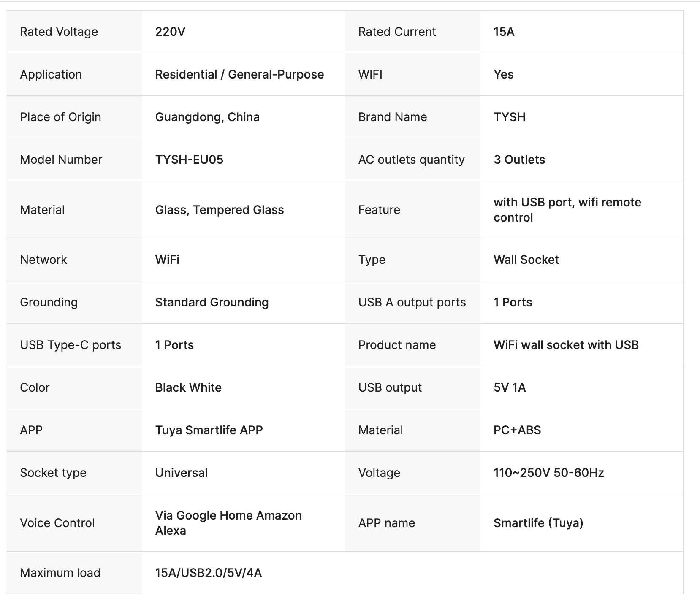The image size is (700, 601).
Task: Click "Residential / General-Purpose" application value
Action: click(239, 75)
